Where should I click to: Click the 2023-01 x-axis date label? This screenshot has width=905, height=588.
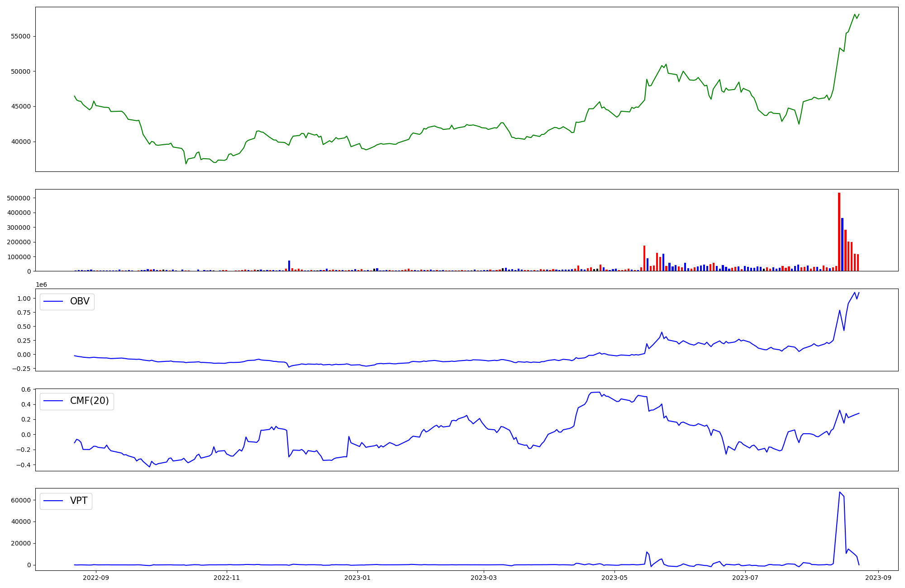(x=357, y=578)
